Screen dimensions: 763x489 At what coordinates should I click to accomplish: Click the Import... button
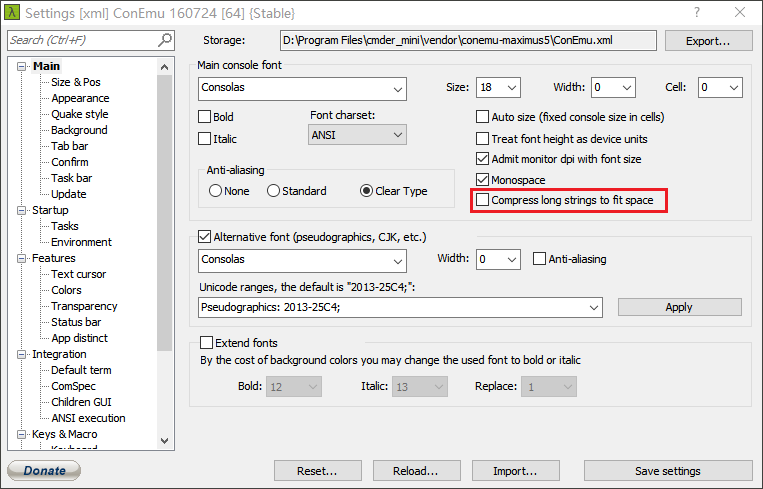tap(515, 471)
